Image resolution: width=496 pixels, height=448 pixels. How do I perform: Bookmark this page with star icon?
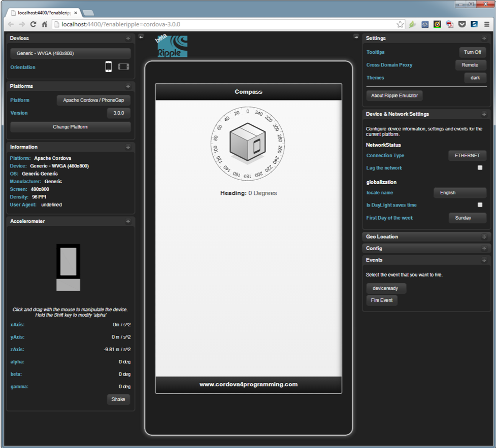coord(400,24)
